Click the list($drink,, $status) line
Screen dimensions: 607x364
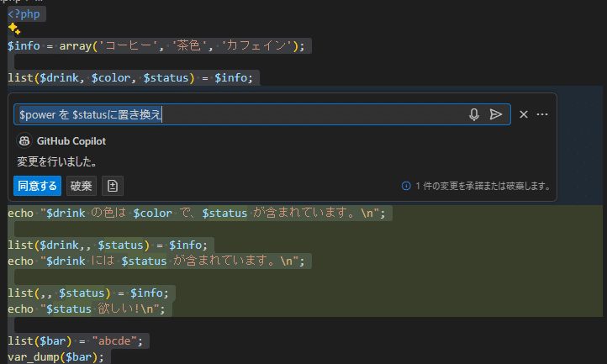(x=108, y=245)
